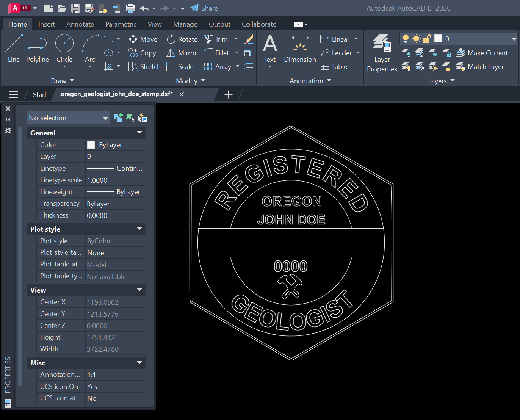This screenshot has width=520, height=420.
Task: Select the Line drawing tool
Action: click(14, 49)
